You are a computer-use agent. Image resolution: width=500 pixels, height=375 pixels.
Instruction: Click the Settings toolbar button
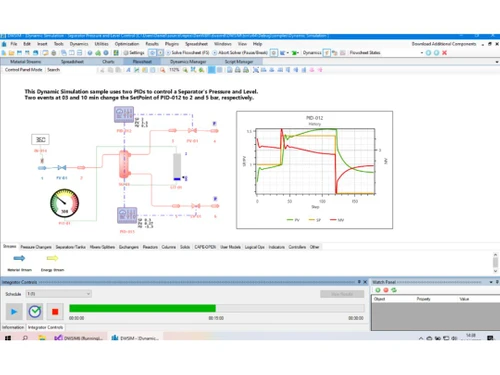(134, 53)
